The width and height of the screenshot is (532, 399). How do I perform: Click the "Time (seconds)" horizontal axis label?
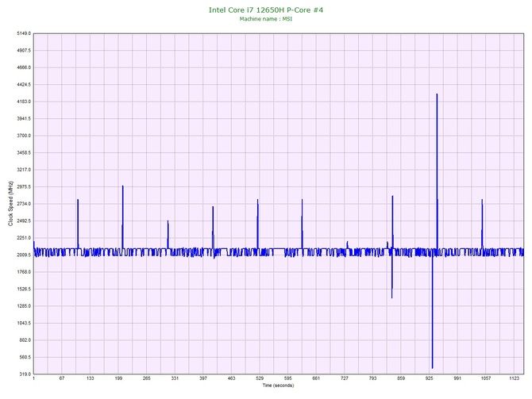point(277,385)
